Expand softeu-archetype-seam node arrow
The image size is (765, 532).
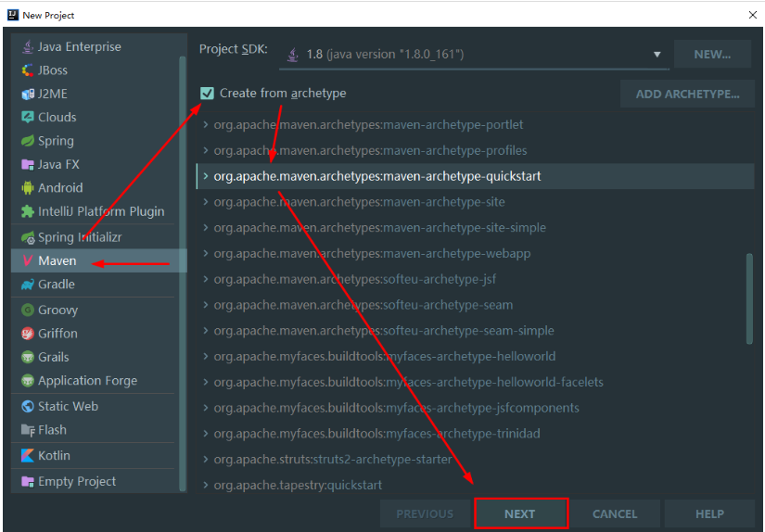tap(206, 305)
